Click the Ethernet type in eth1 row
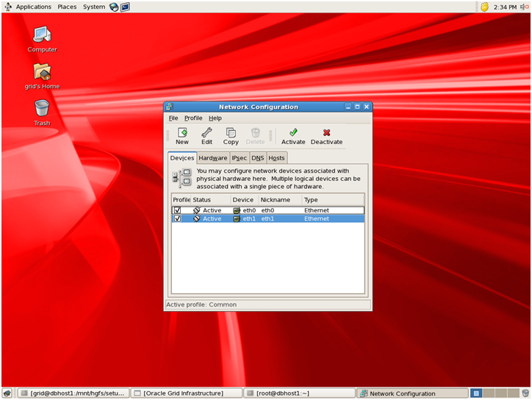The image size is (532, 400). click(x=317, y=218)
